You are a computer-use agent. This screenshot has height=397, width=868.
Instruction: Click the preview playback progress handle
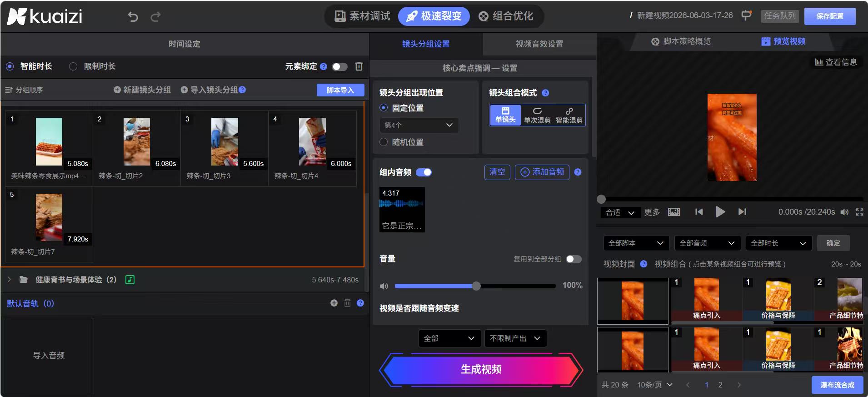click(601, 199)
